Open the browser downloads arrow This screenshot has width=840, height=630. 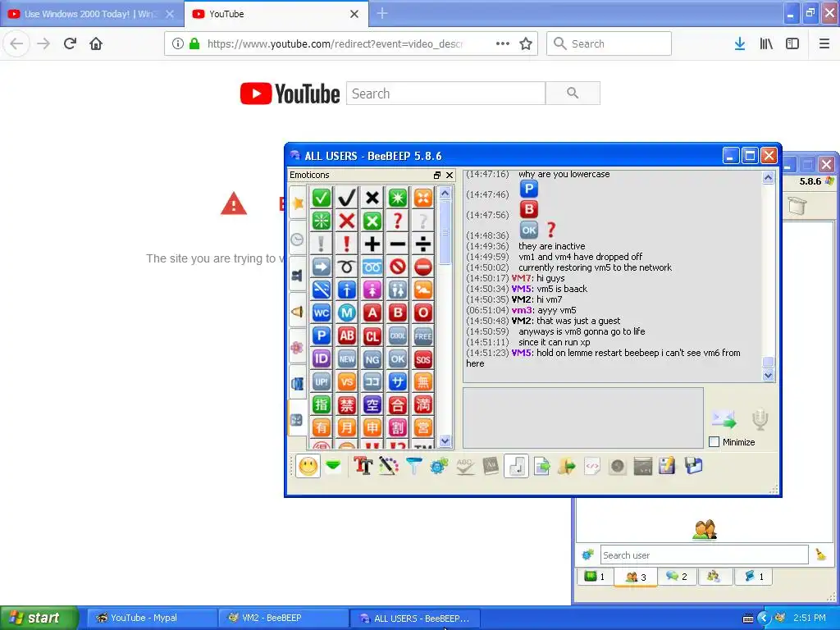click(x=740, y=44)
